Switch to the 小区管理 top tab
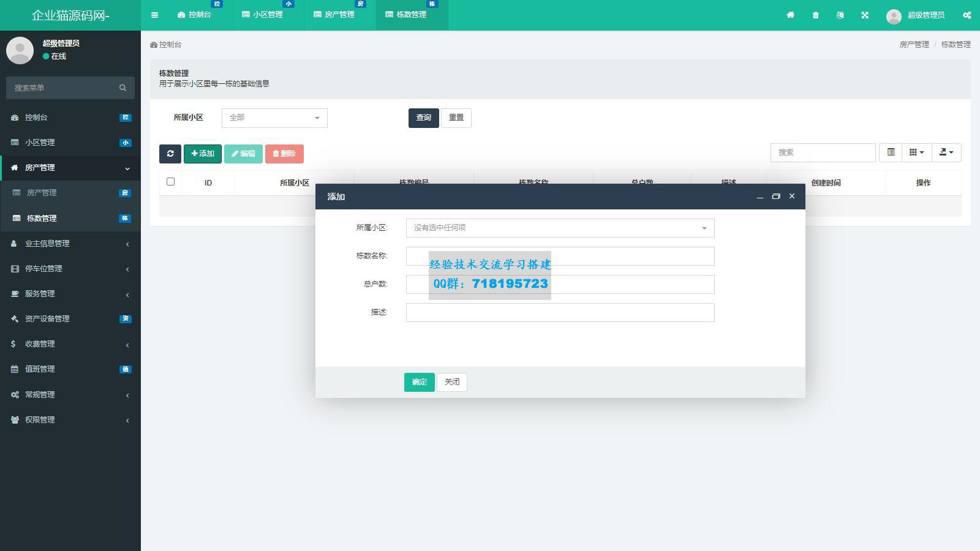This screenshot has height=551, width=980. click(268, 15)
